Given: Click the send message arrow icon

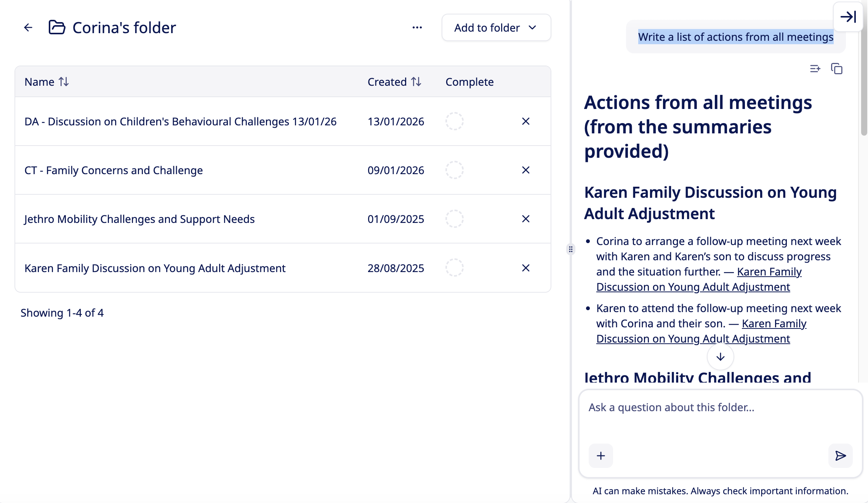Looking at the screenshot, I should click(x=840, y=456).
